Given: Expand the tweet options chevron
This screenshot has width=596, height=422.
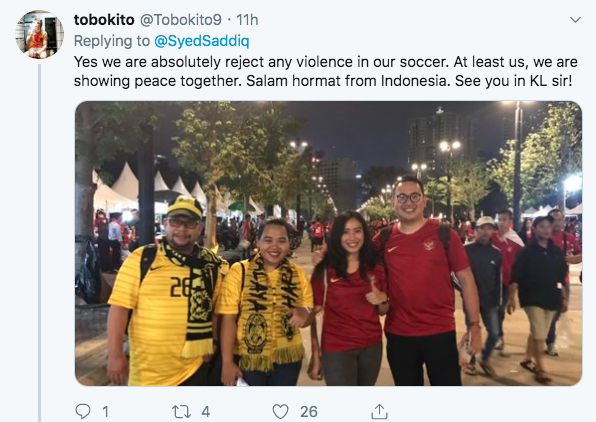Looking at the screenshot, I should [575, 20].
